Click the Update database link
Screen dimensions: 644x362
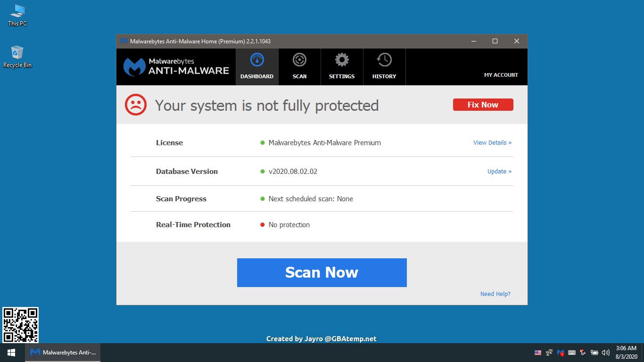499,171
